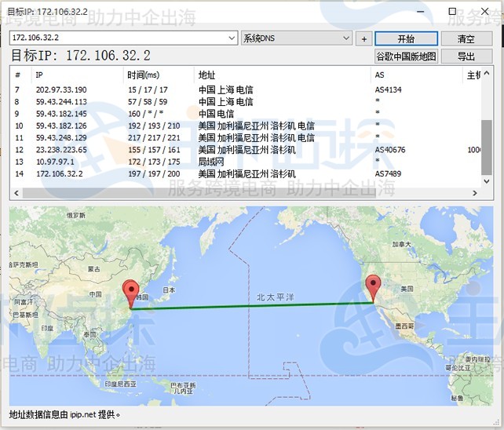Open the 系统DNS dropdown list
This screenshot has height=430, width=504.
[346, 38]
